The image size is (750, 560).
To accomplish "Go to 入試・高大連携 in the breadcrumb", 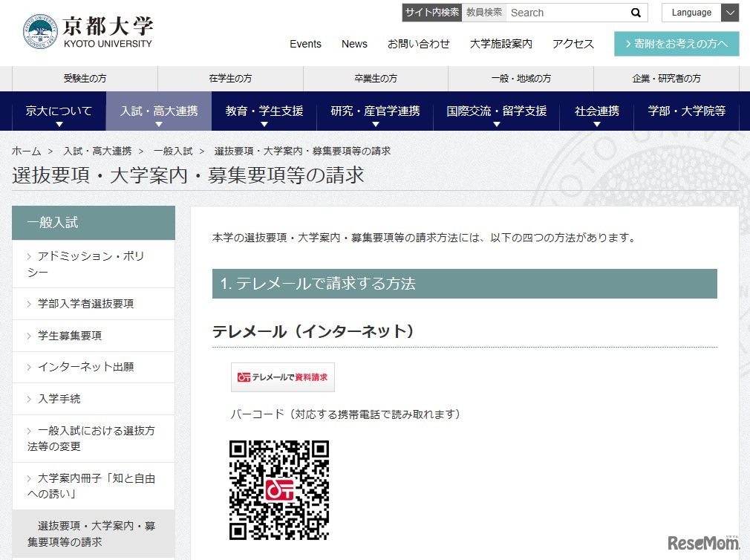I will coord(97,151).
